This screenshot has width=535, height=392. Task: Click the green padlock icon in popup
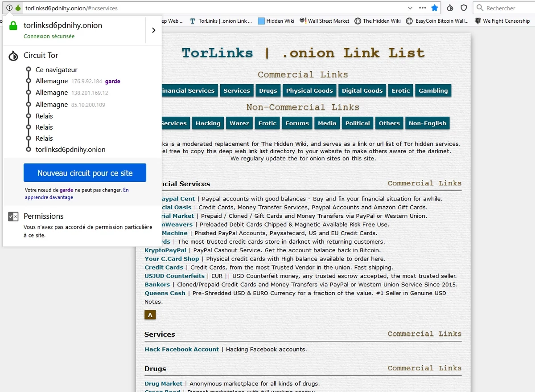point(13,25)
